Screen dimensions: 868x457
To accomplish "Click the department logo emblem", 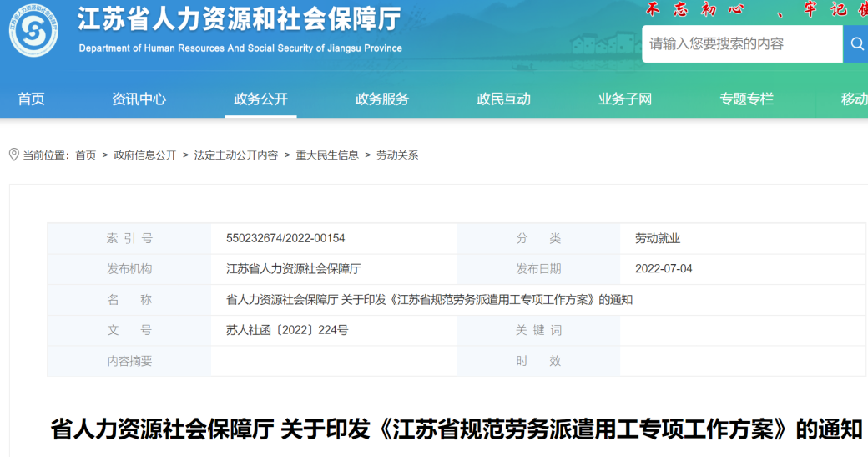I will 33,32.
